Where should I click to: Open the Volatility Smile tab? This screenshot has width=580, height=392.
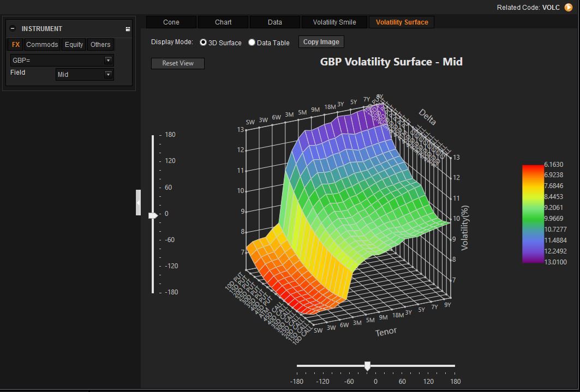click(334, 22)
